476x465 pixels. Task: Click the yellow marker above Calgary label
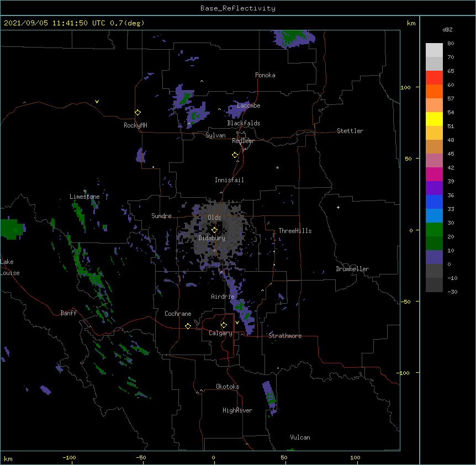click(224, 325)
